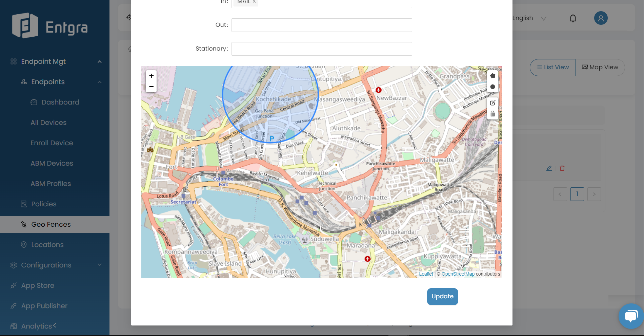Collapse the sidebar using the arrow near Analytics
The image size is (644, 336).
coord(55,325)
